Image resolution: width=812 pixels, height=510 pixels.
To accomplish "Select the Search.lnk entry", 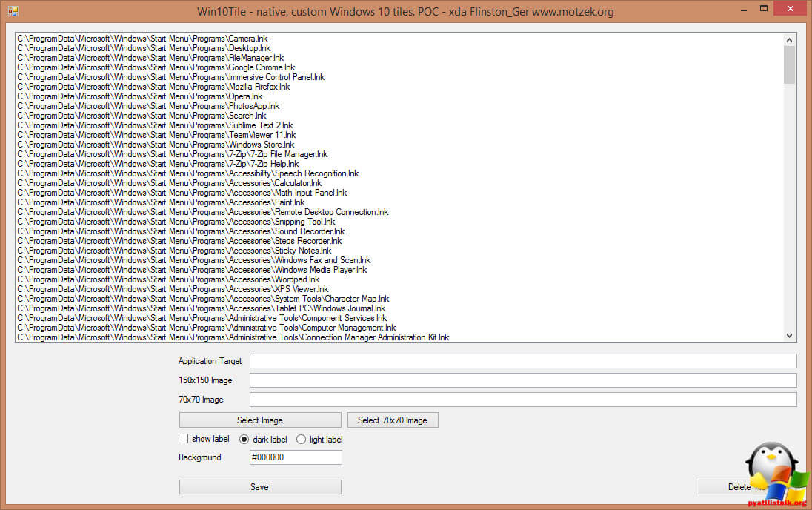I will coord(142,116).
